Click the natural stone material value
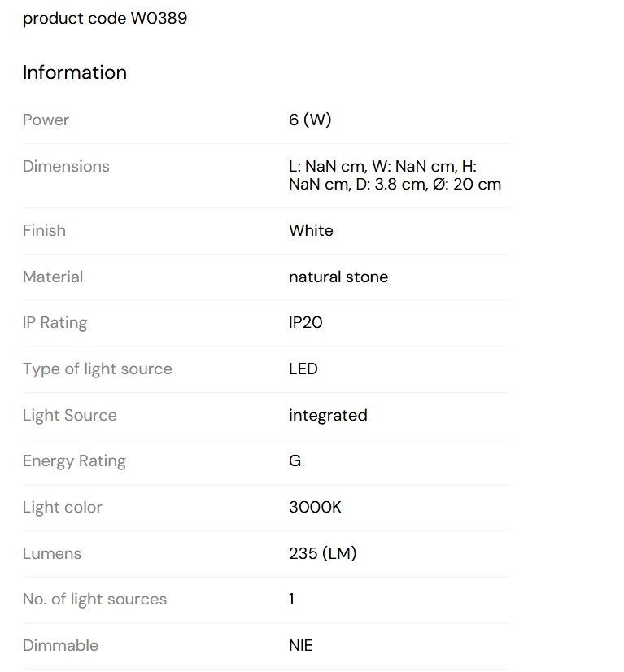 (x=338, y=277)
